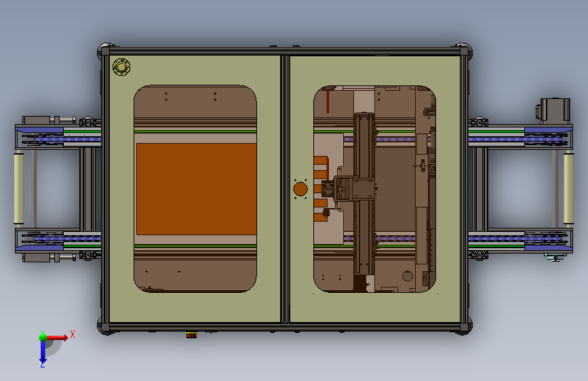Screen dimensions: 588x381
Task: Select the center vertical divider frame profile
Action: click(285, 189)
